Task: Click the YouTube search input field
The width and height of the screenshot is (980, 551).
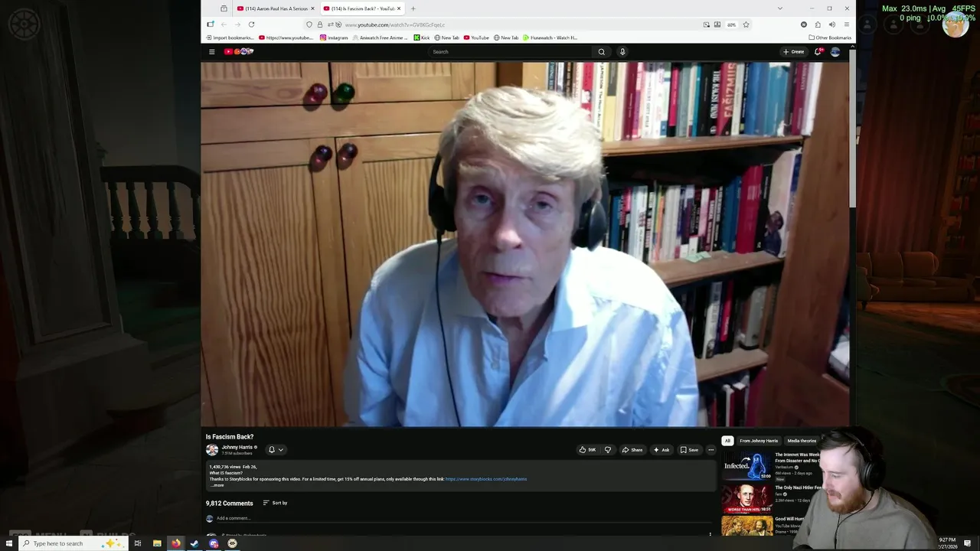Action: point(510,52)
